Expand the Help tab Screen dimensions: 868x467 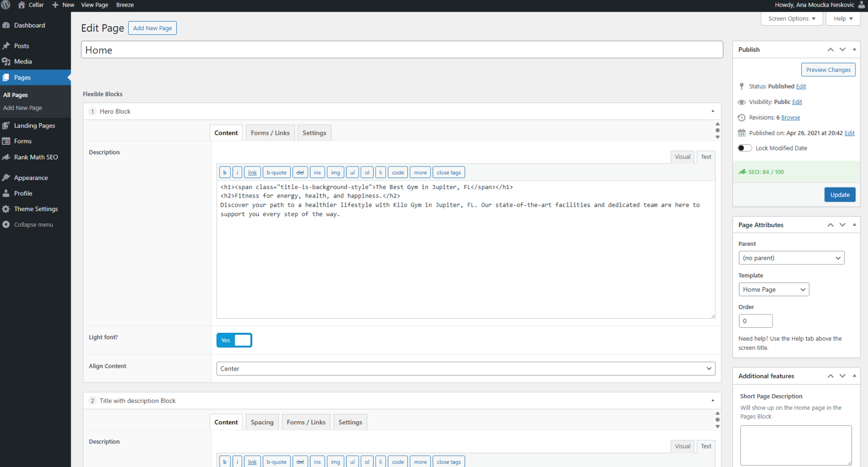click(843, 19)
